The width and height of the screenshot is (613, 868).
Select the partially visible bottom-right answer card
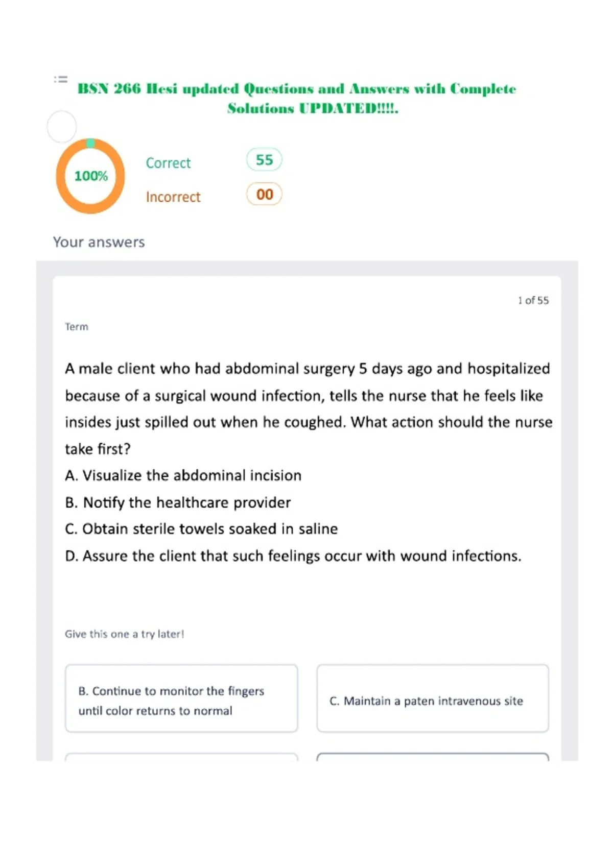pos(433,757)
